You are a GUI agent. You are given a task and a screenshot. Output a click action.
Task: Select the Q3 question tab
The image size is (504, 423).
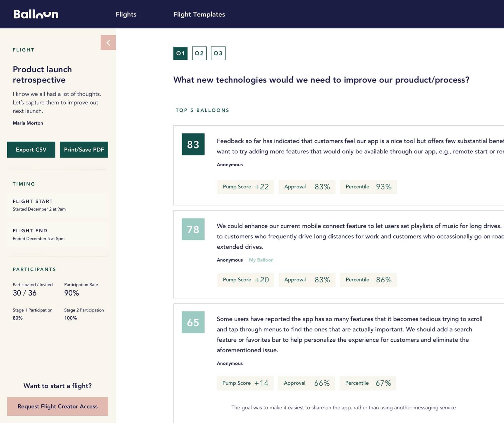click(x=219, y=53)
